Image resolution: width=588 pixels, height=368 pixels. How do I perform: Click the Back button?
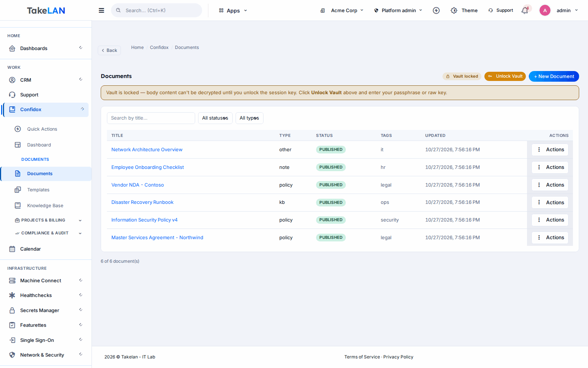tap(109, 50)
